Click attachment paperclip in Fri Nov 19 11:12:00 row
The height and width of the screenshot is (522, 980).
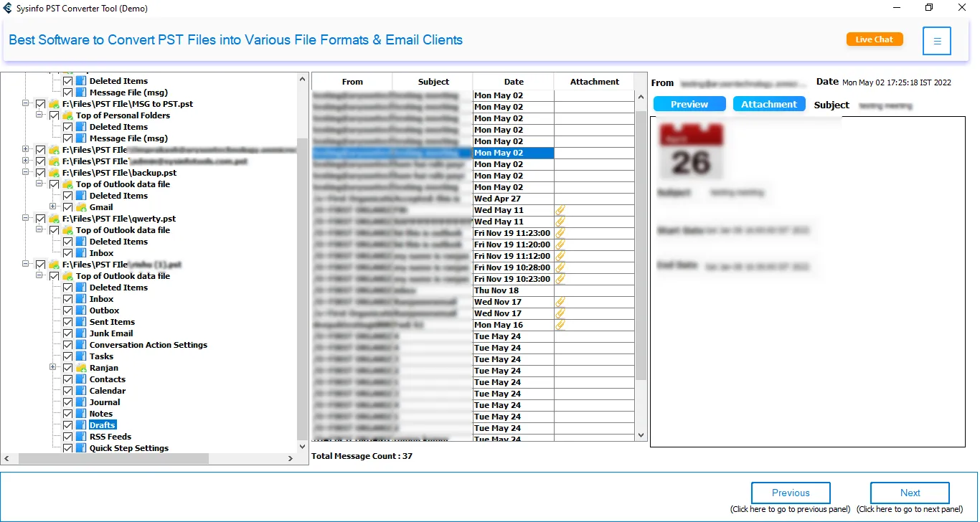pyautogui.click(x=560, y=256)
